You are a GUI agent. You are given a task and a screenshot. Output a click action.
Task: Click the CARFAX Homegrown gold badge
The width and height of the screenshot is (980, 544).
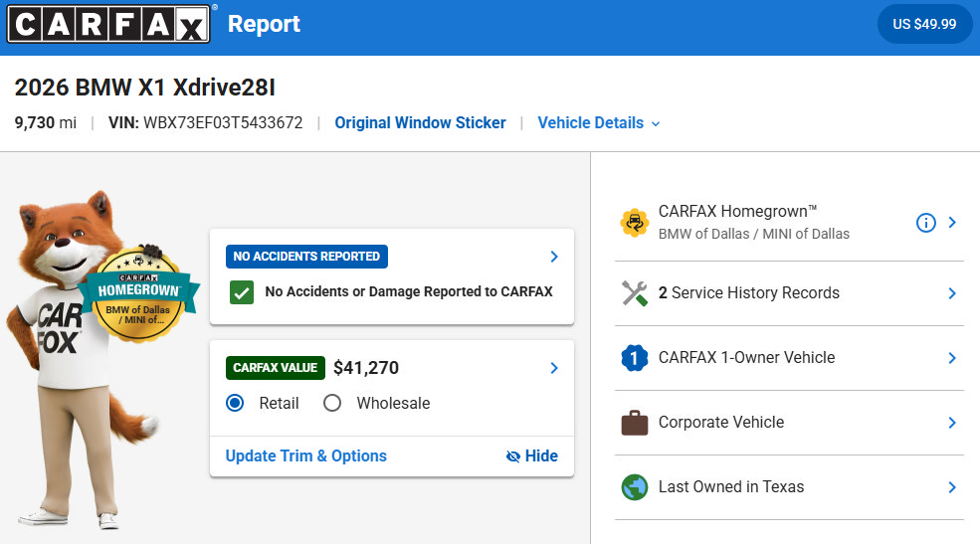tap(138, 295)
